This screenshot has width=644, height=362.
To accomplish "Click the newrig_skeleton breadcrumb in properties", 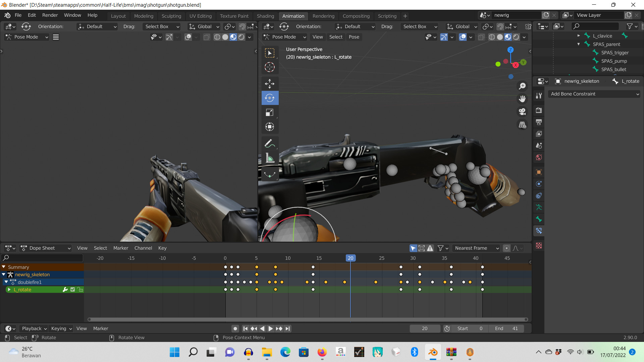I will 581,81.
